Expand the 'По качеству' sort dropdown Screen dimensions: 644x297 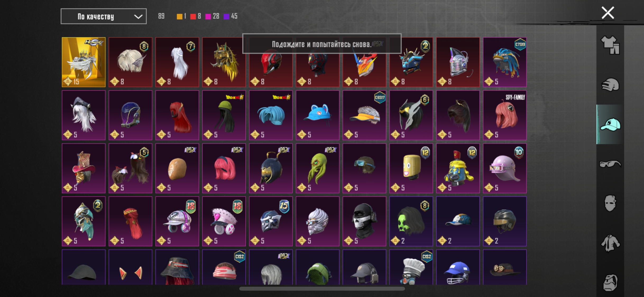[x=104, y=16]
